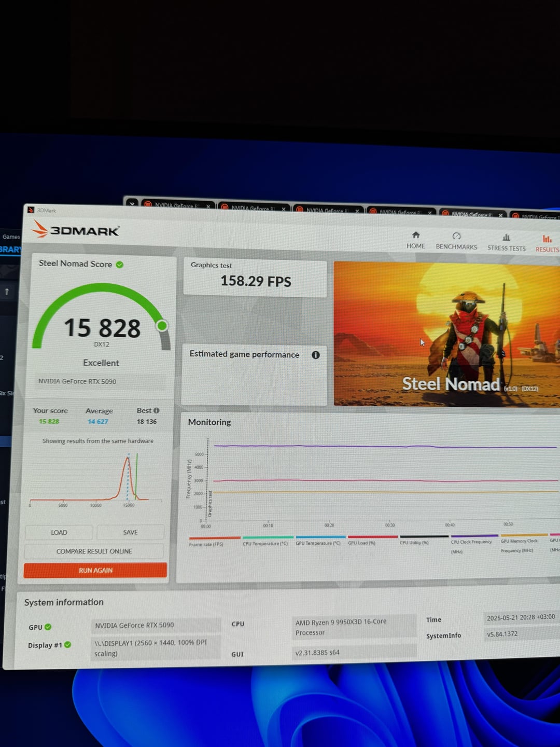Open the BENCHMARKS section
The width and height of the screenshot is (560, 747).
coord(456,242)
